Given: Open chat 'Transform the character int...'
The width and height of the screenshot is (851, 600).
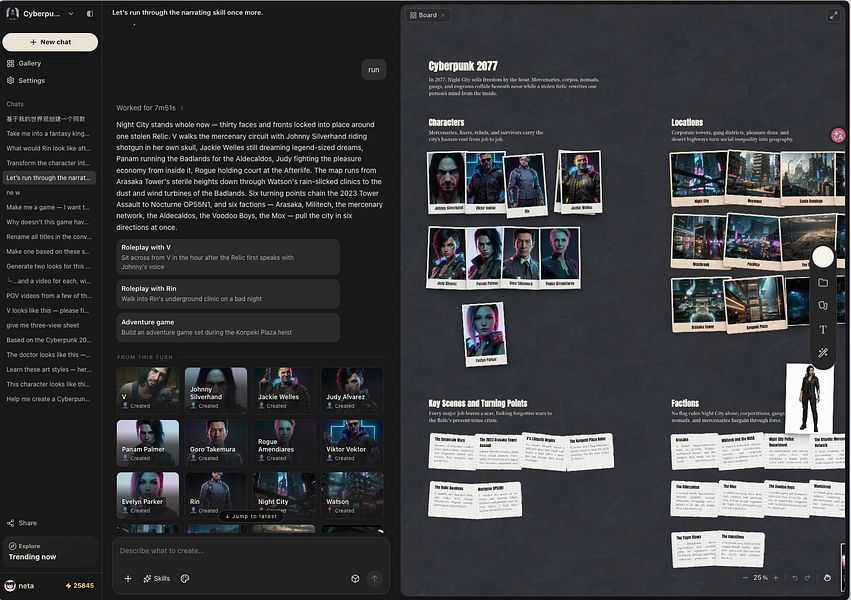Looking at the screenshot, I should (x=48, y=163).
